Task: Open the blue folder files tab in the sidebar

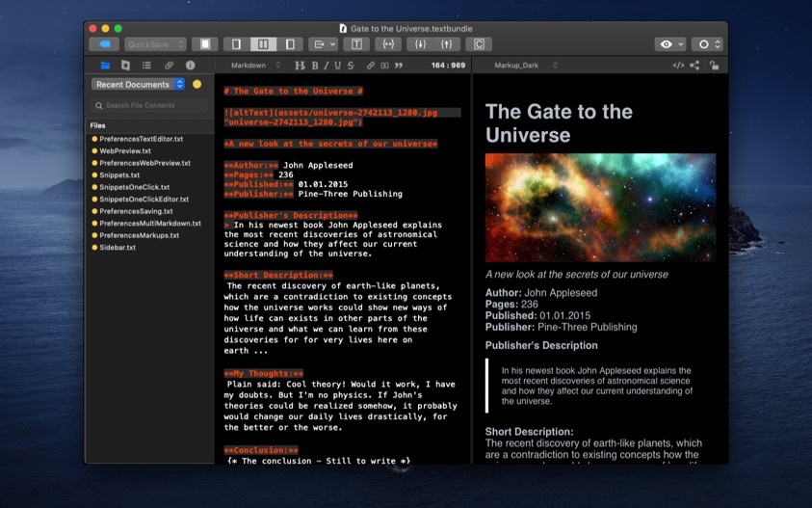Action: tap(105, 66)
